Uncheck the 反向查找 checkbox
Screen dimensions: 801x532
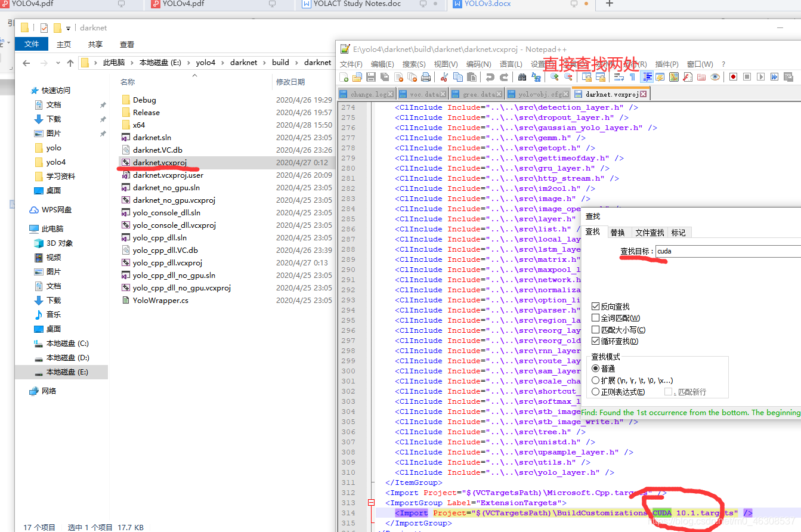(595, 307)
